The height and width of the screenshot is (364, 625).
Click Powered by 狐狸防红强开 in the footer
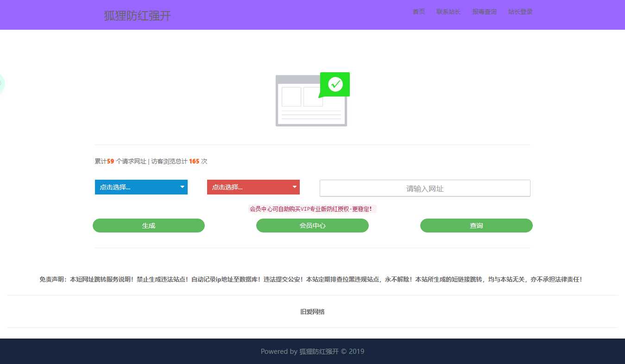[x=312, y=351]
